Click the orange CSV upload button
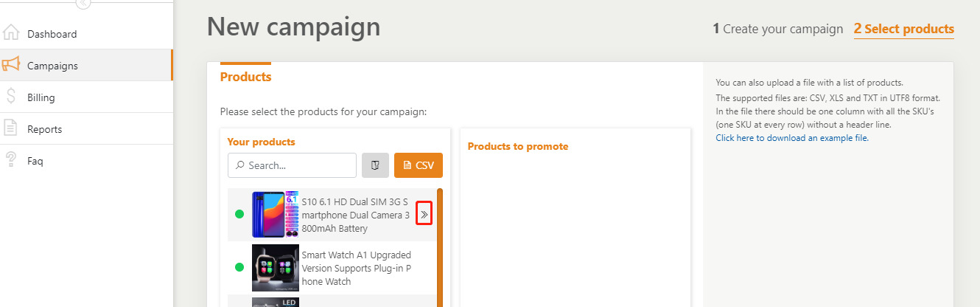Viewport: 980px width, 307px height. click(419, 165)
